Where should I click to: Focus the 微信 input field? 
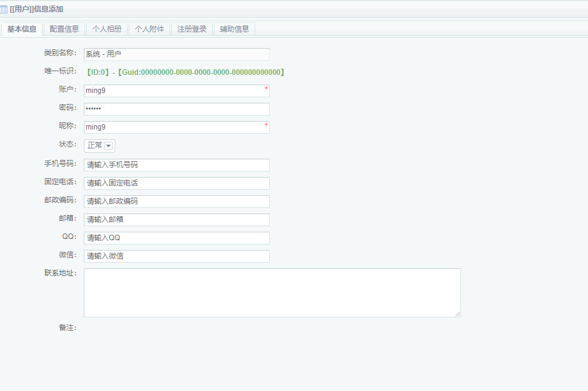176,256
